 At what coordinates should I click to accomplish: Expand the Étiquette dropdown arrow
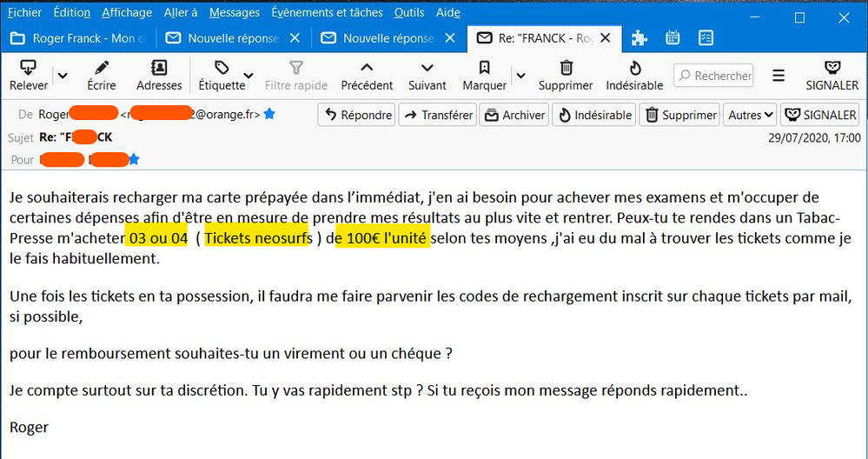coord(249,76)
